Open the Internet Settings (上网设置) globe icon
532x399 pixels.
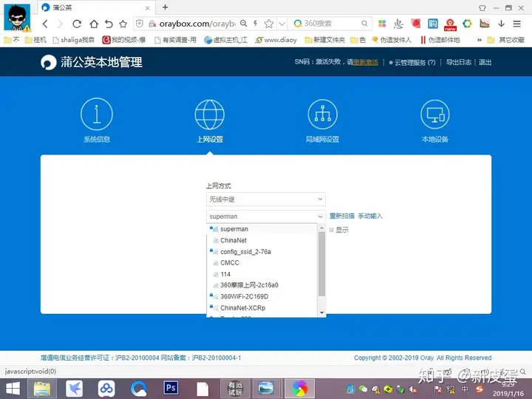[x=209, y=115]
